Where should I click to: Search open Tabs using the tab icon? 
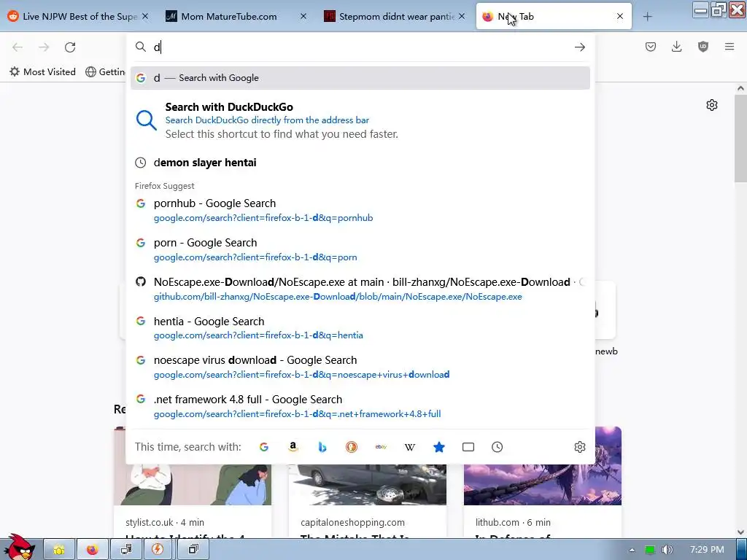[468, 447]
